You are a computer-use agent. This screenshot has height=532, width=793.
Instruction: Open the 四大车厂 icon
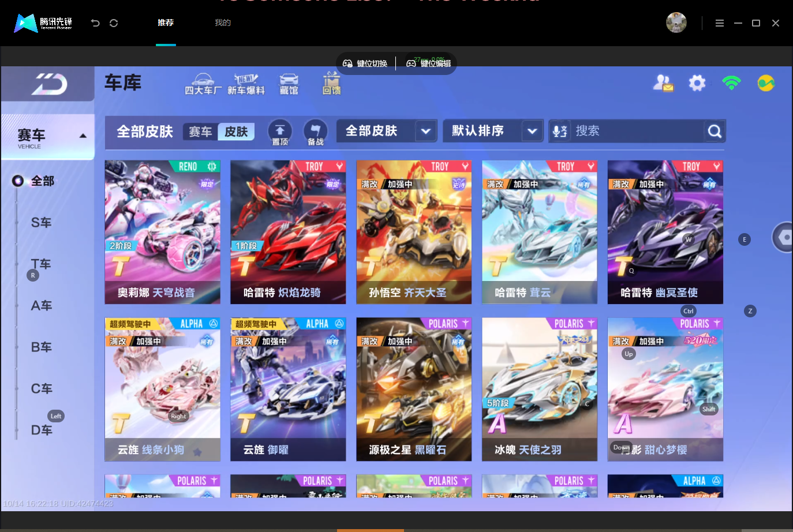(203, 84)
